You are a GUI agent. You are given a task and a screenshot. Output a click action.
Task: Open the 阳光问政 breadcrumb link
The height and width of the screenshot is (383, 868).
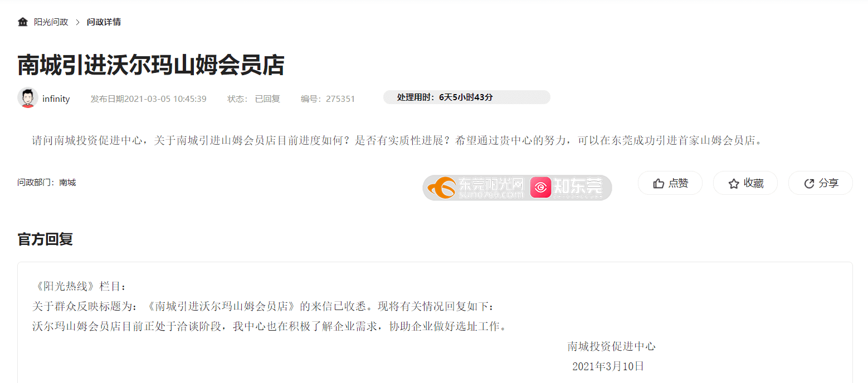pos(51,22)
